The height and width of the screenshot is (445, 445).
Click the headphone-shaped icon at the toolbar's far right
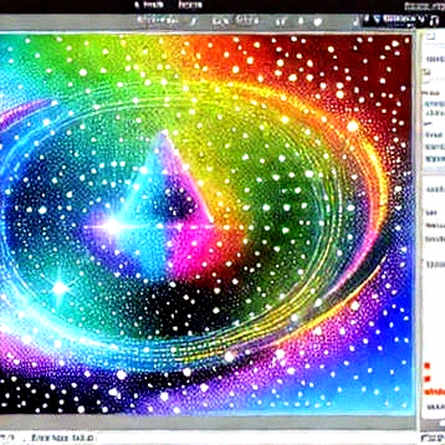(434, 21)
